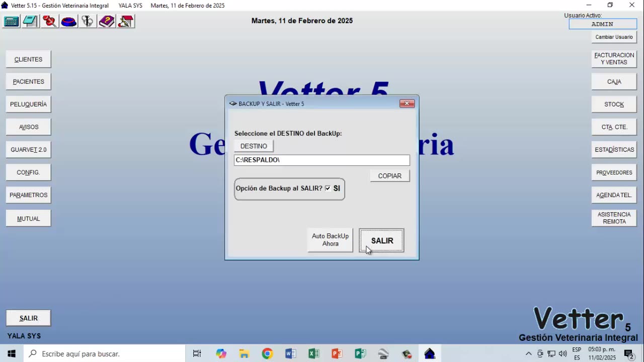This screenshot has width=644, height=362.
Task: Click the main window SALIR button
Action: (28, 318)
